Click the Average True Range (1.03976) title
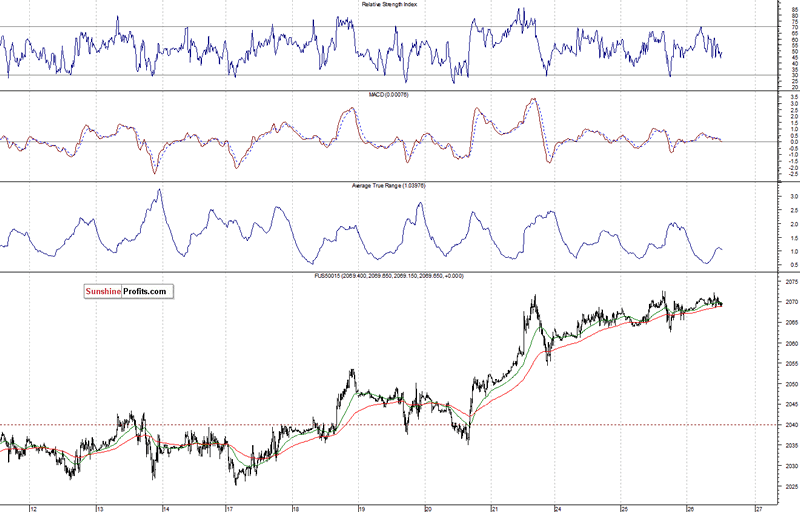The width and height of the screenshot is (800, 512). 389,186
